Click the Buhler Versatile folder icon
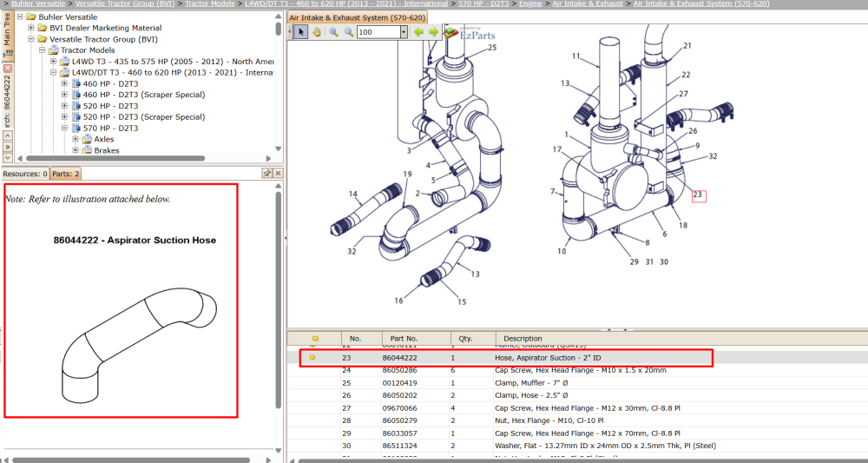 pyautogui.click(x=31, y=17)
